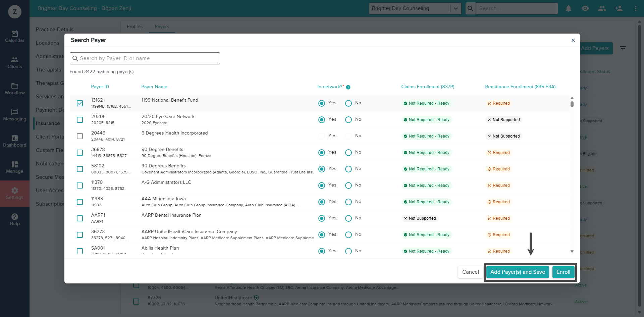Click payer list scrollbar up arrow
This screenshot has width=644, height=317.
click(572, 98)
